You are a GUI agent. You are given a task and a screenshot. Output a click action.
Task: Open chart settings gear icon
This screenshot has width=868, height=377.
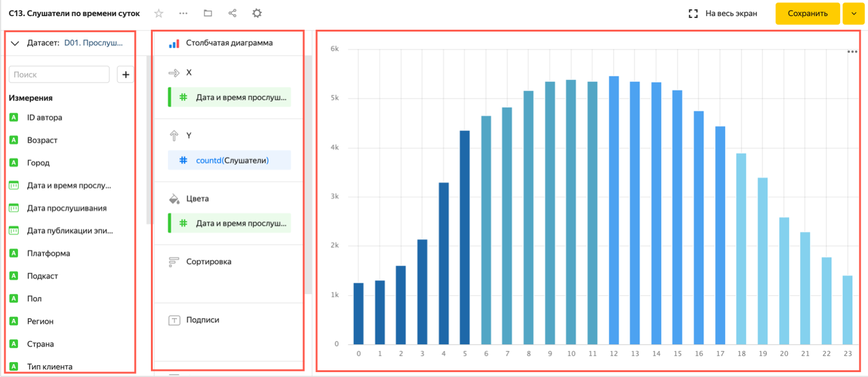tap(257, 13)
